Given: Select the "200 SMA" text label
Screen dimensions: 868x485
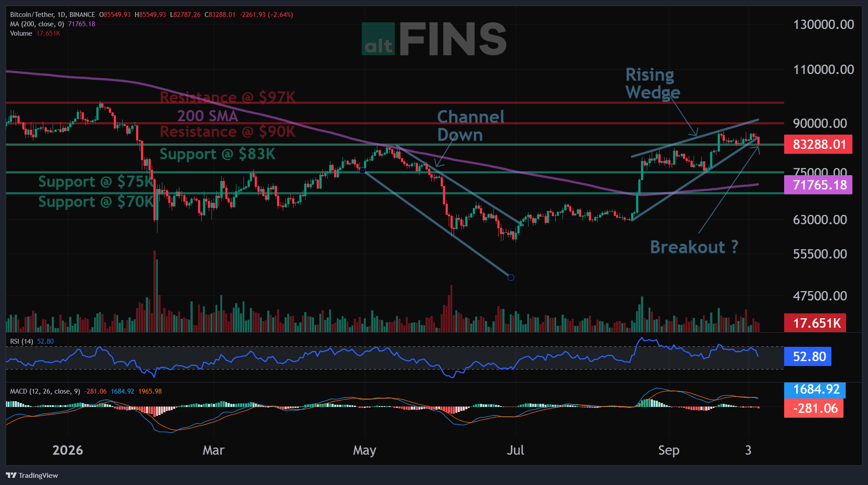Looking at the screenshot, I should 207,116.
